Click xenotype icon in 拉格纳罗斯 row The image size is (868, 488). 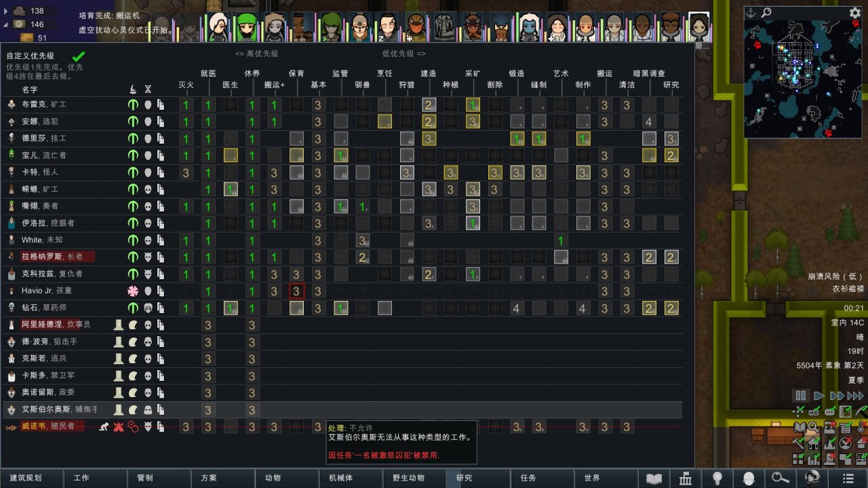tap(148, 258)
